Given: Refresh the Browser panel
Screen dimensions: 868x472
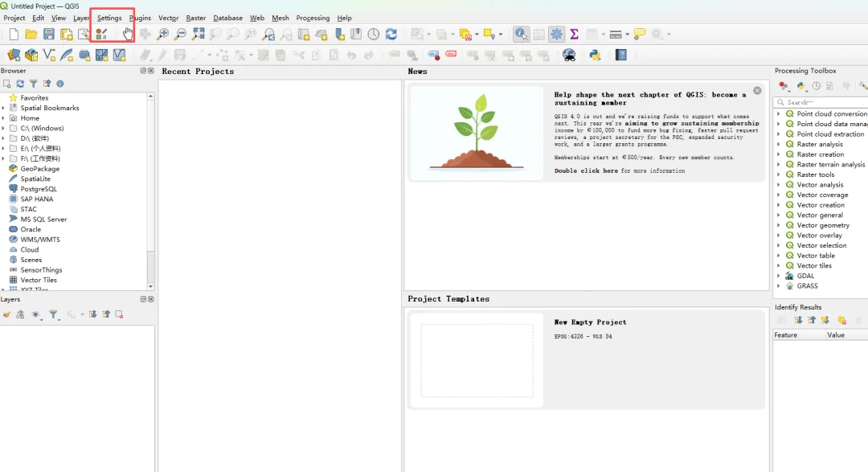Looking at the screenshot, I should (20, 84).
